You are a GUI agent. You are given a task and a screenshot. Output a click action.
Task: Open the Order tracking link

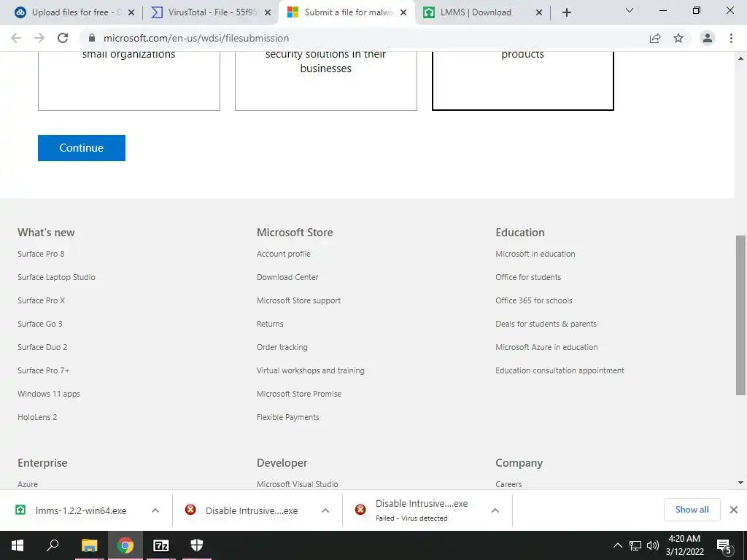coord(282,347)
